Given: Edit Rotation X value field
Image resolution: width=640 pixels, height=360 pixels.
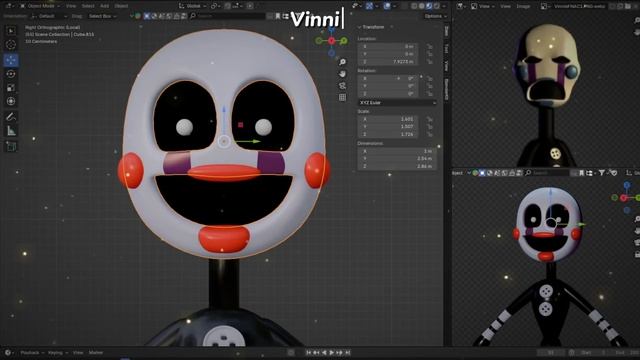Looking at the screenshot, I should click(x=388, y=78).
